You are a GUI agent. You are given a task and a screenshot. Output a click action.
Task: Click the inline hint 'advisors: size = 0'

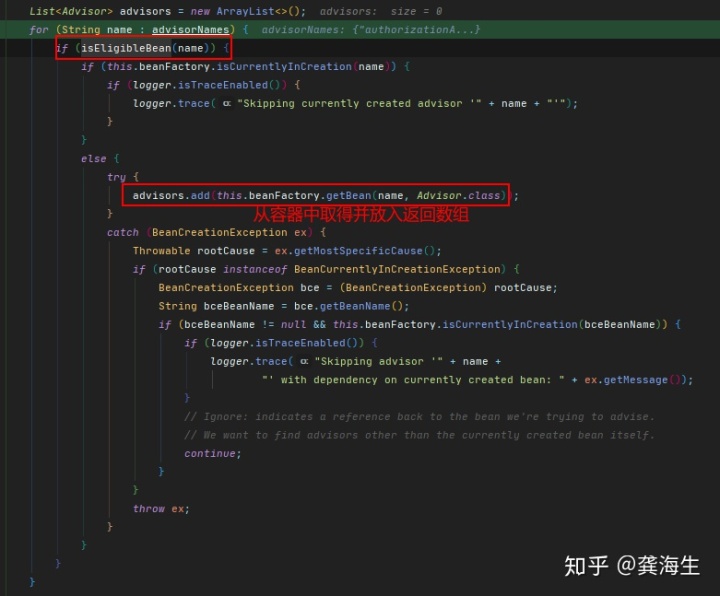(381, 11)
